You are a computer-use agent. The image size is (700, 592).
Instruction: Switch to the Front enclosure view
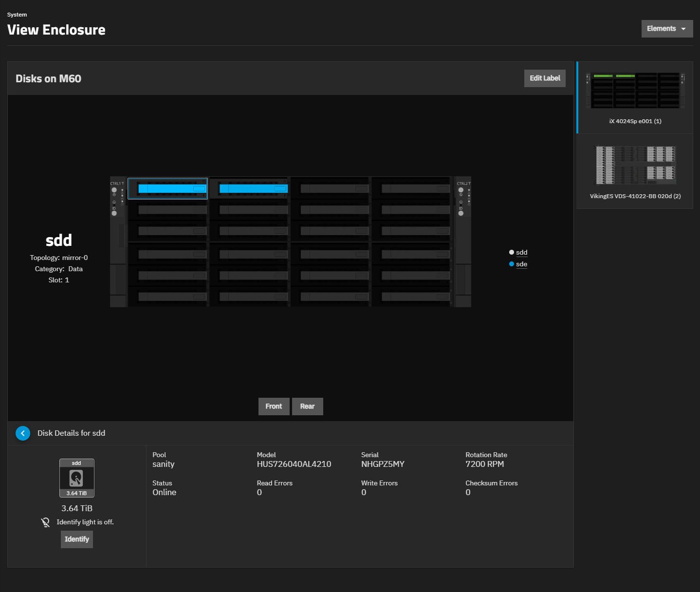tap(274, 407)
